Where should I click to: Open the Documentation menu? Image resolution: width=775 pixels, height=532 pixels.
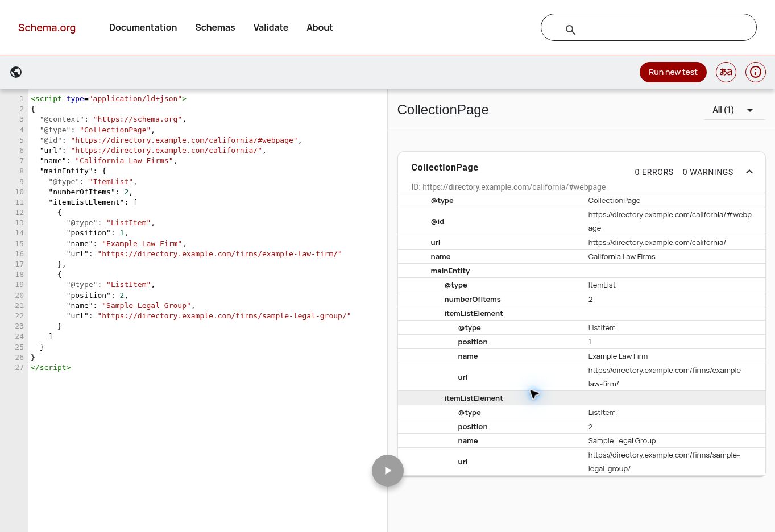(x=143, y=27)
